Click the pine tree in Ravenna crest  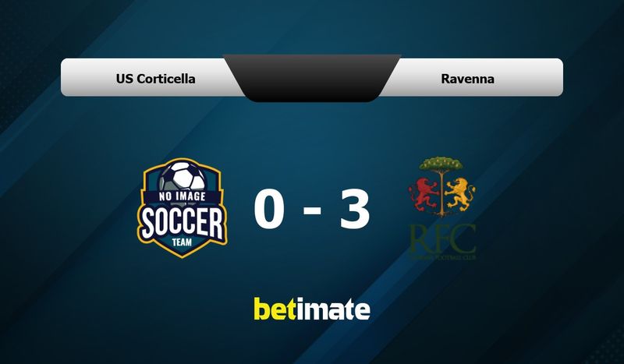point(441,186)
